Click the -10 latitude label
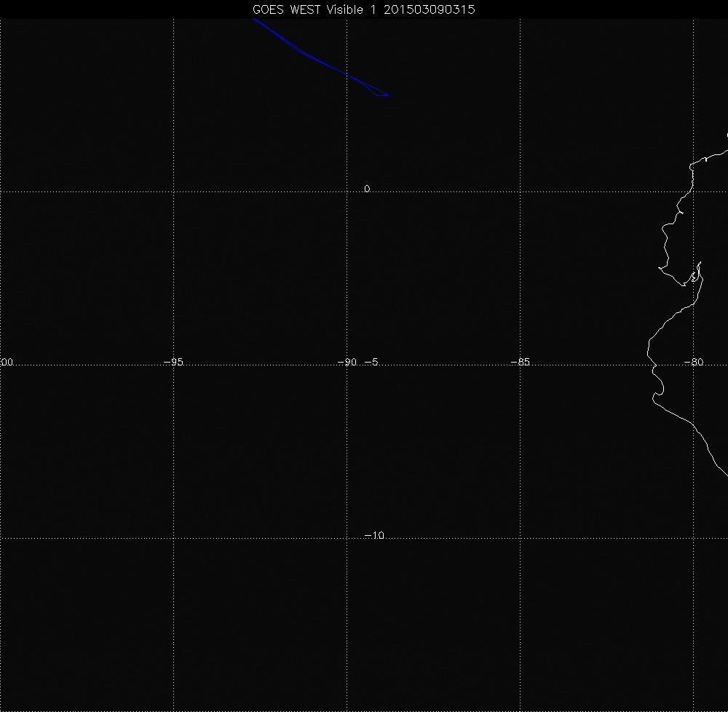728x712 pixels. [373, 536]
